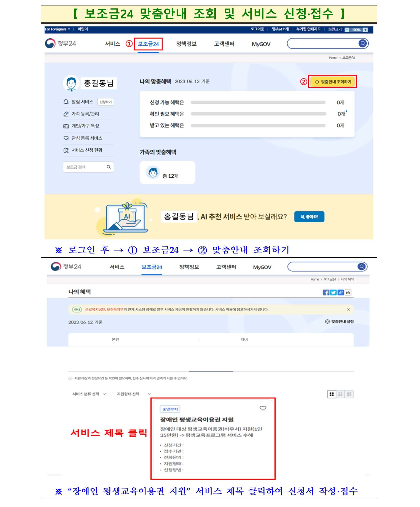Click the 장애인 평생교육이용권 지원 title
This screenshot has height=507, width=420.
click(x=197, y=419)
